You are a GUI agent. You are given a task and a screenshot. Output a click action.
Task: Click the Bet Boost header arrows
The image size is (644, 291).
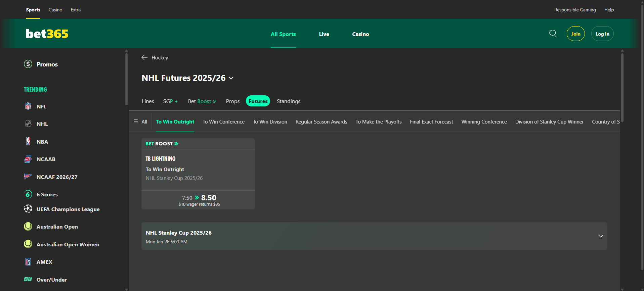coord(176,144)
